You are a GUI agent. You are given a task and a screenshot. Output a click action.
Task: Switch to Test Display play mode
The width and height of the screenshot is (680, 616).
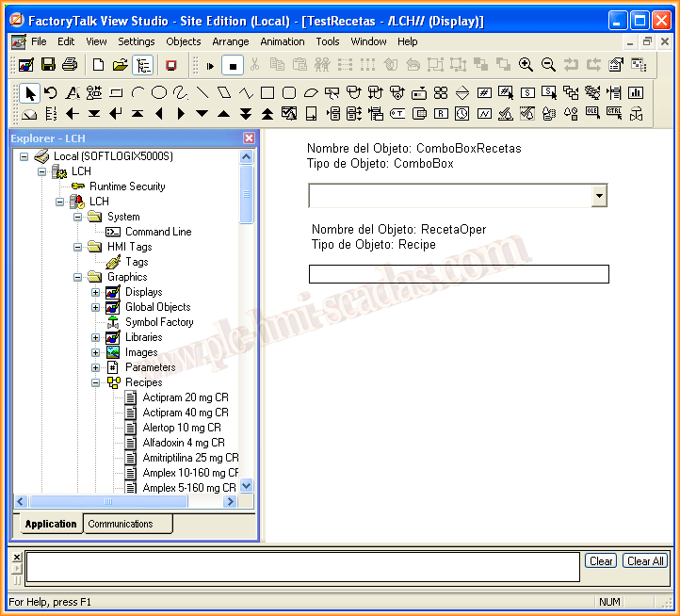(210, 65)
